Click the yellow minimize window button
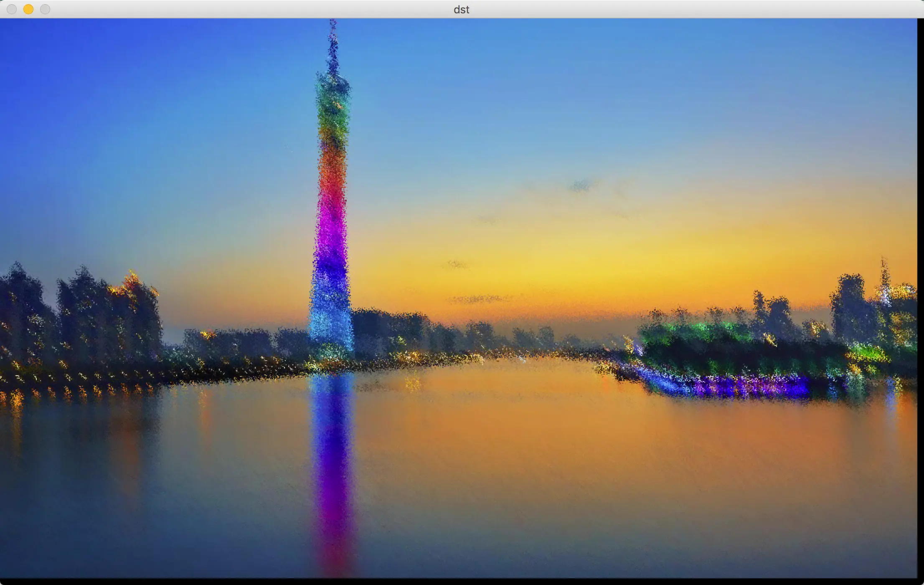 (x=28, y=9)
